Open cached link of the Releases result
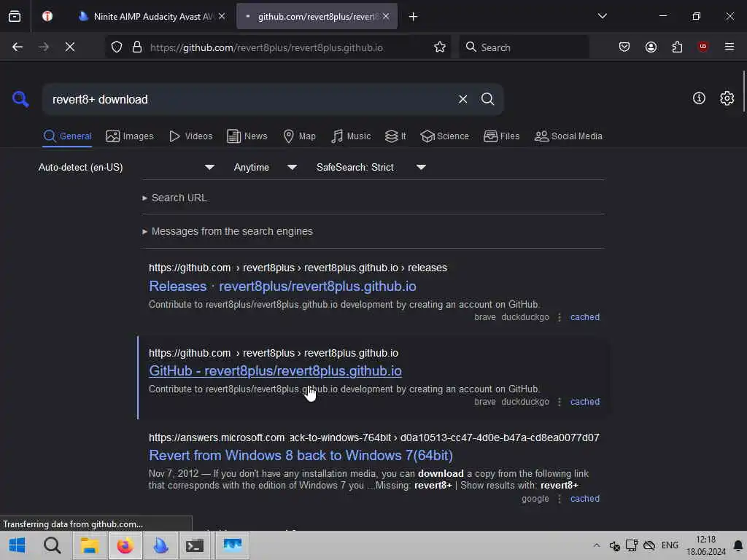The height and width of the screenshot is (560, 747). pos(584,317)
